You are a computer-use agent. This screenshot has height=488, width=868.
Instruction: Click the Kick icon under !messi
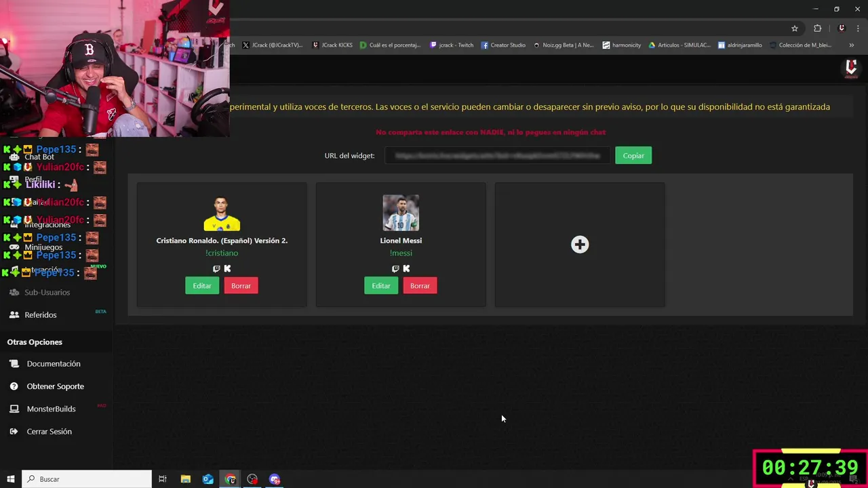coord(406,269)
